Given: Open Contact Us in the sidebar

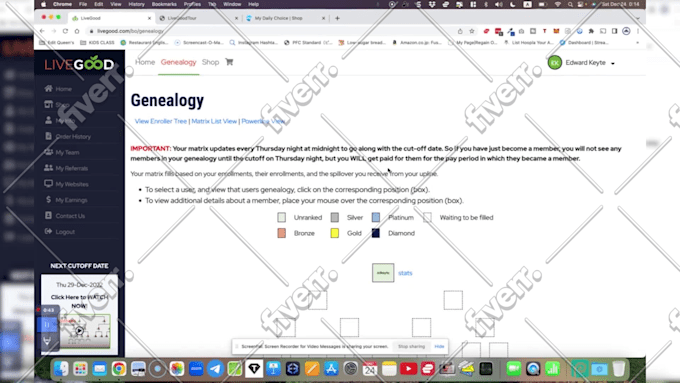Looking at the screenshot, I should 70,216.
